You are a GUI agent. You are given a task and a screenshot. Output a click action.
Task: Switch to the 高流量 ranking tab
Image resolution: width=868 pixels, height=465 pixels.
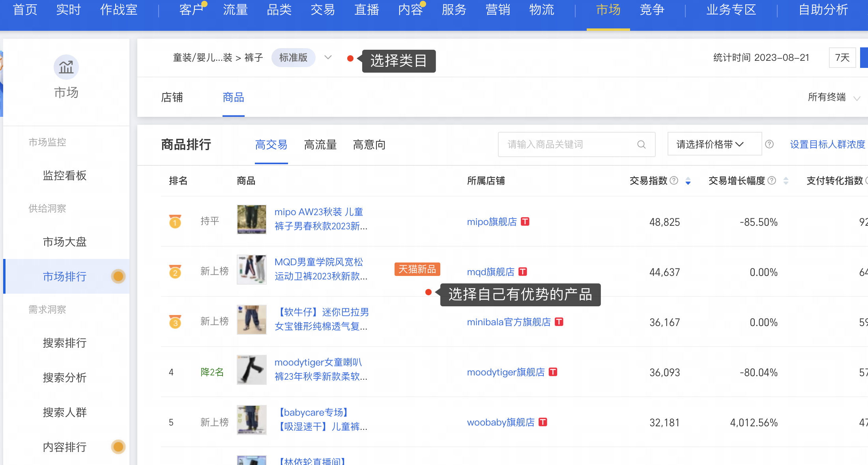coord(320,145)
